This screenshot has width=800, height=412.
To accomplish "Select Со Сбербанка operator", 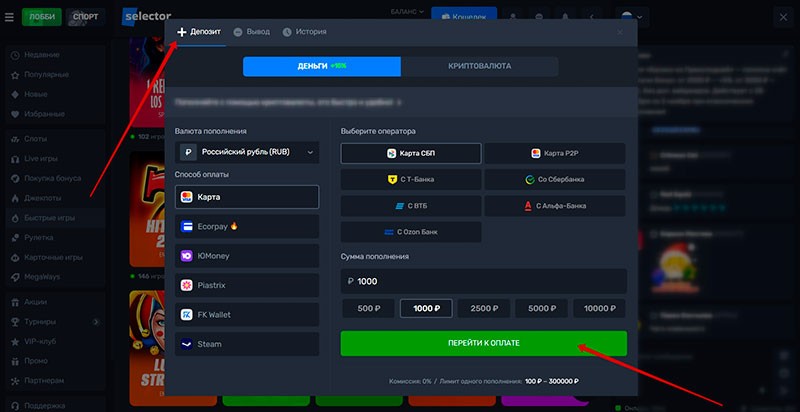I will (555, 179).
